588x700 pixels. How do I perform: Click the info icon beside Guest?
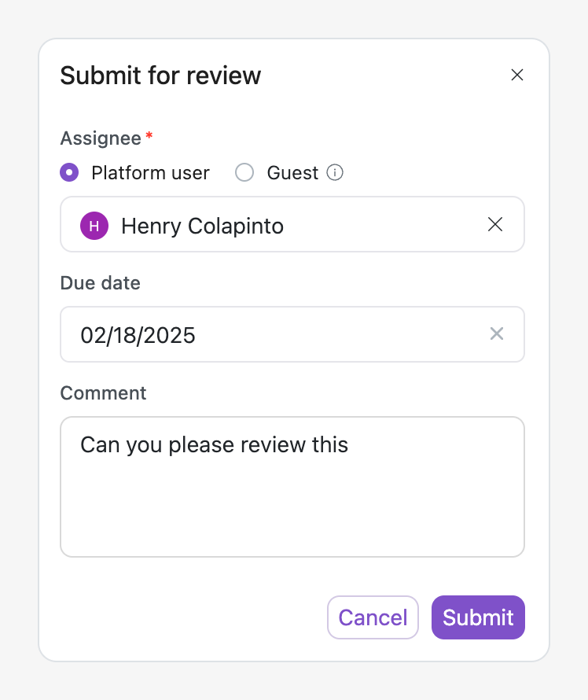(335, 172)
